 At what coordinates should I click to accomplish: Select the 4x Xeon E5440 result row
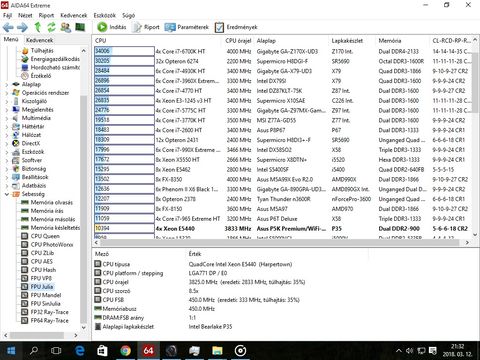pyautogui.click(x=282, y=229)
